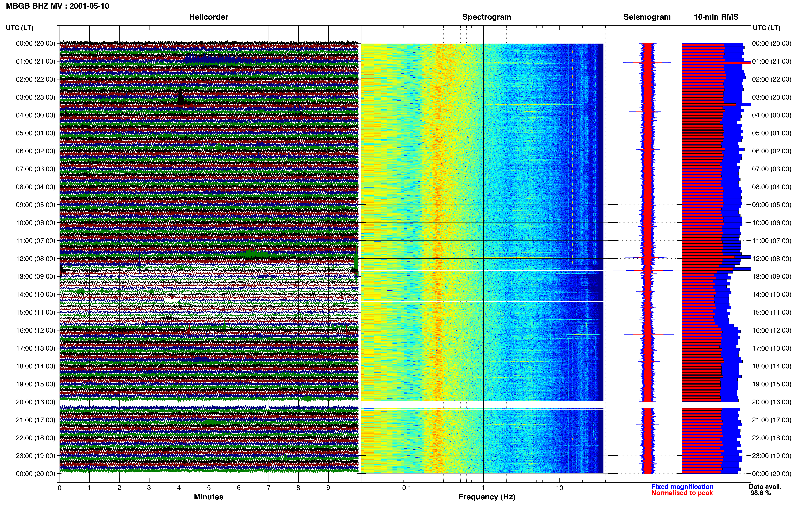
Task: Click the '5' minute tick label
Action: (x=209, y=488)
